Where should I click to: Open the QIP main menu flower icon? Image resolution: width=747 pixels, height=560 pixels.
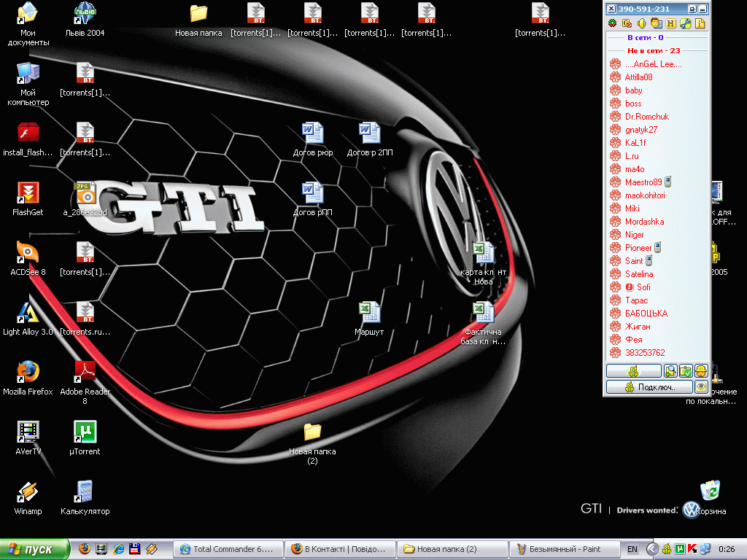pos(613,23)
